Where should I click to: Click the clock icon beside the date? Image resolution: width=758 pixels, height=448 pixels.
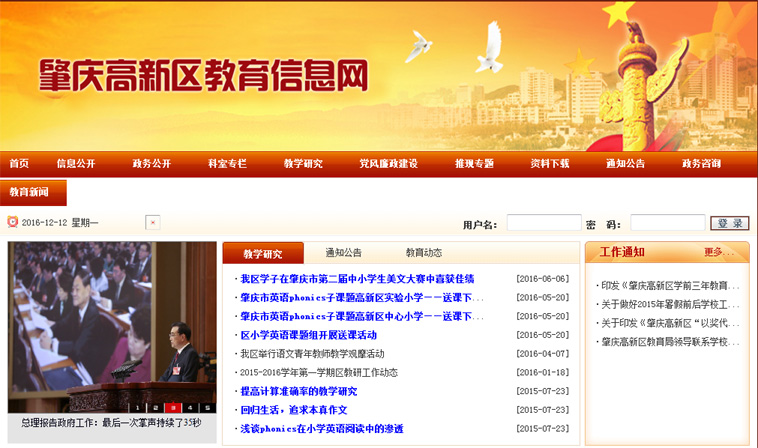pyautogui.click(x=13, y=222)
